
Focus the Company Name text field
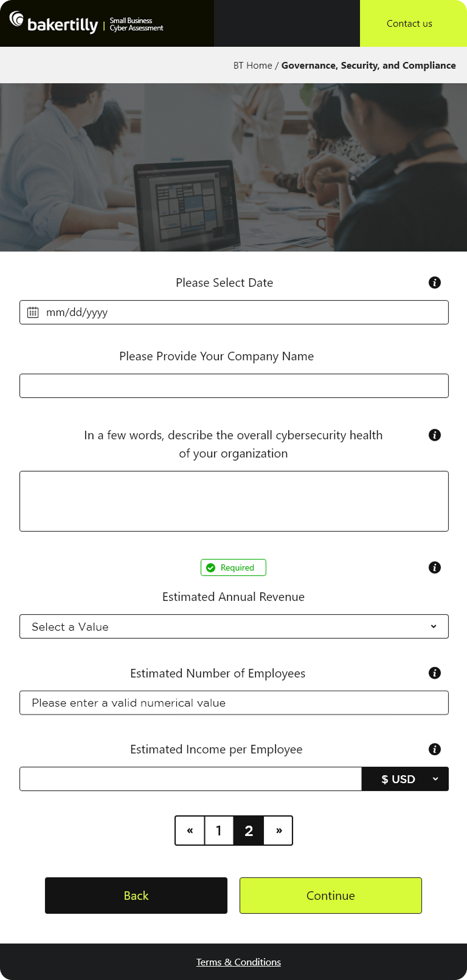point(234,386)
